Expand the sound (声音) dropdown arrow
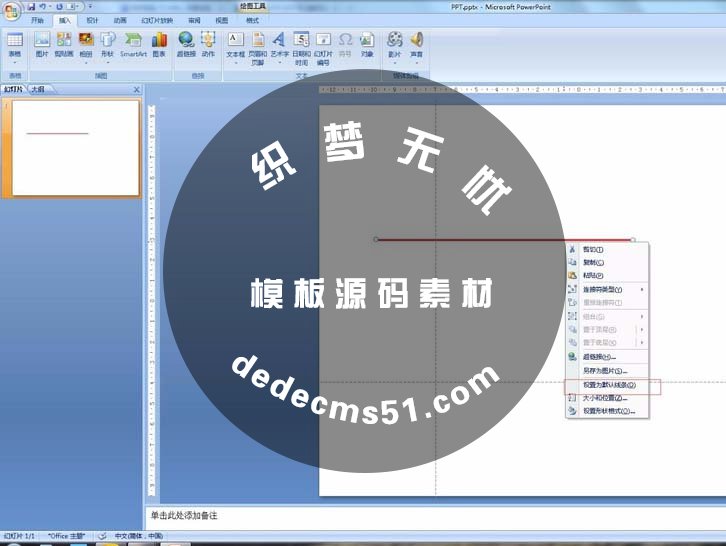Image resolution: width=726 pixels, height=546 pixels. pyautogui.click(x=416, y=63)
